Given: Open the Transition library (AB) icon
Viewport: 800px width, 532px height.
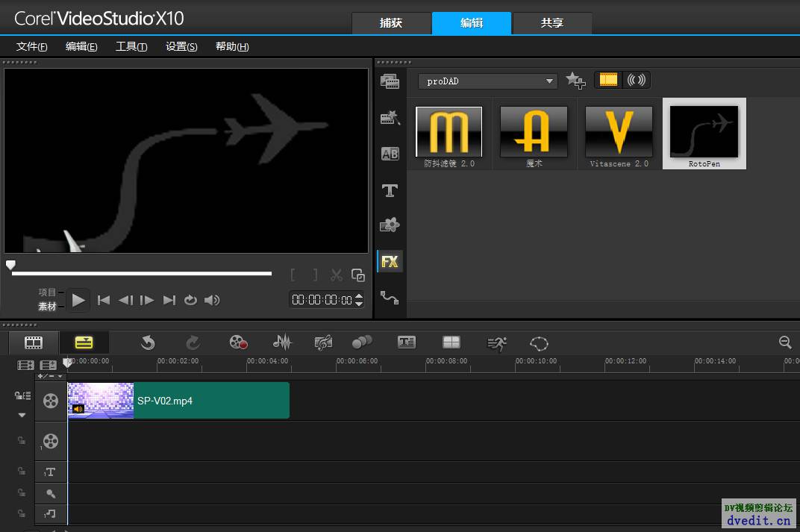Looking at the screenshot, I should click(390, 154).
